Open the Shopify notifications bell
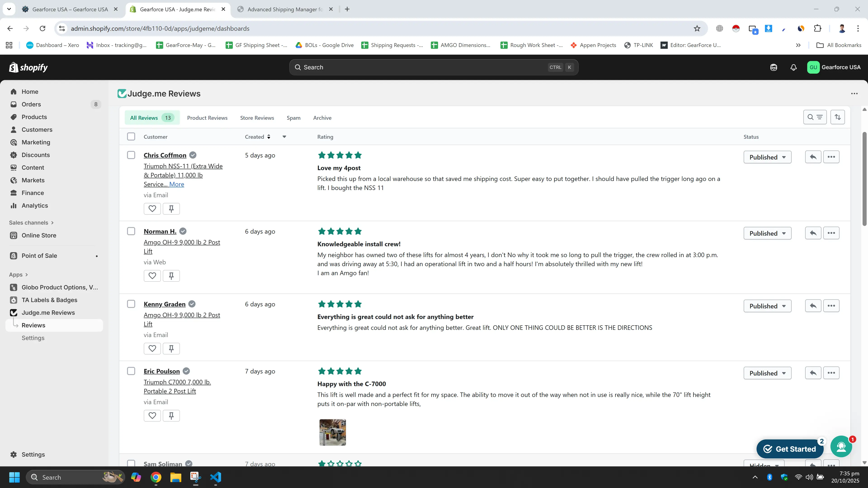868x488 pixels. pos(794,67)
